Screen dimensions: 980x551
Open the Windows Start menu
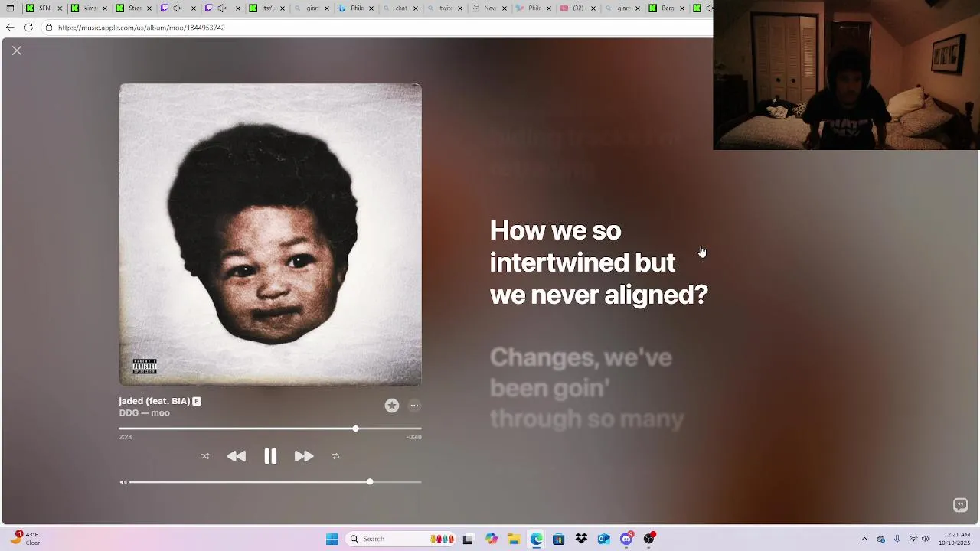(332, 539)
